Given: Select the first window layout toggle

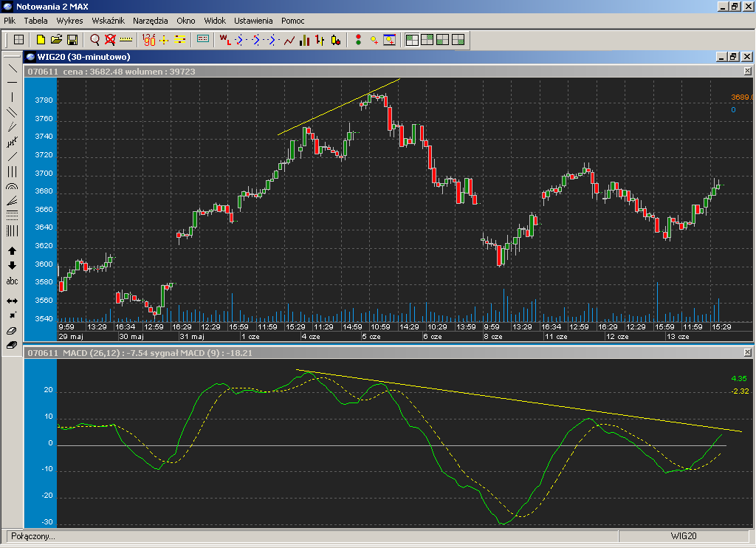Looking at the screenshot, I should [412, 40].
